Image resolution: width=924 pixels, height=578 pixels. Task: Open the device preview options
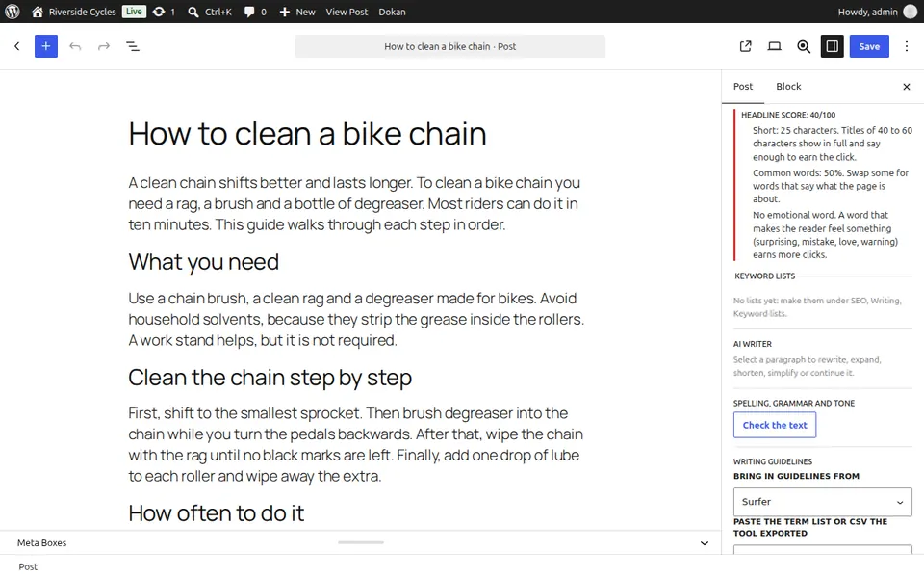774,46
